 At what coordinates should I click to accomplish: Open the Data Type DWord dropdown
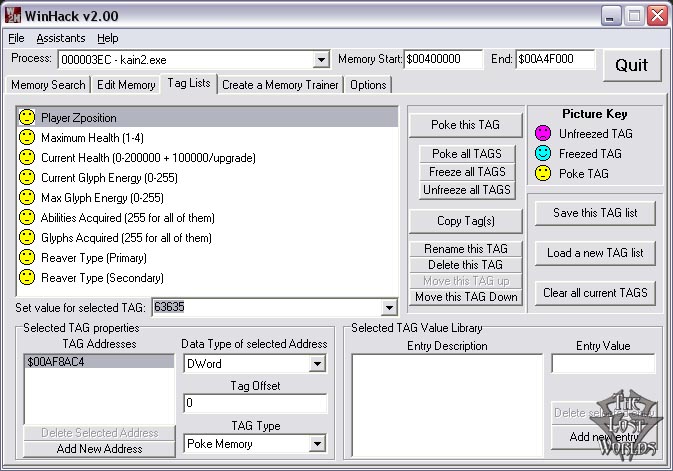(x=317, y=364)
